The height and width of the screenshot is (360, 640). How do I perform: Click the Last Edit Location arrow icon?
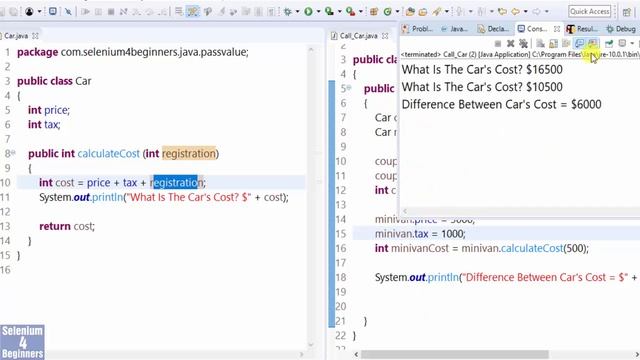pyautogui.click(x=502, y=11)
